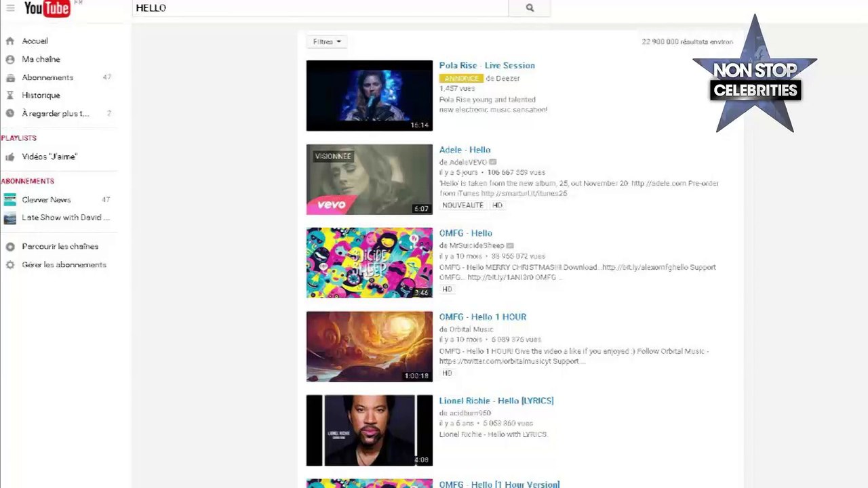The image size is (868, 488).
Task: Open the PLAYLISTS section heading
Action: pos(19,138)
